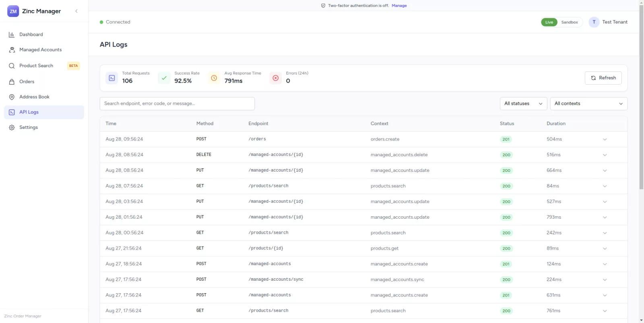Click the BETA badge beside Product Search
This screenshot has width=644, height=323.
coord(73,66)
